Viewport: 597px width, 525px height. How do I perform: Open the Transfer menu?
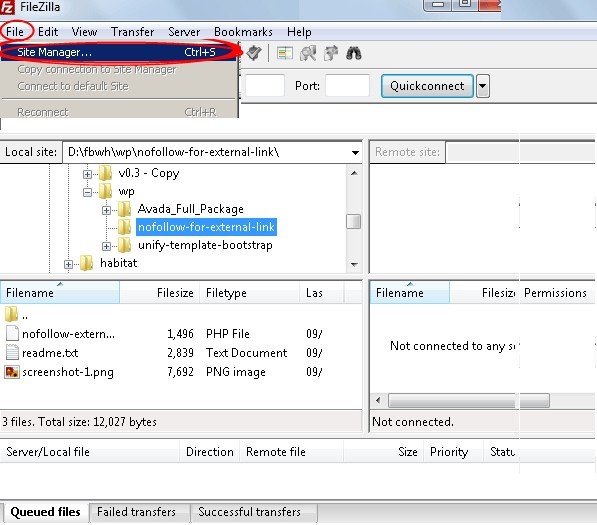coord(132,32)
